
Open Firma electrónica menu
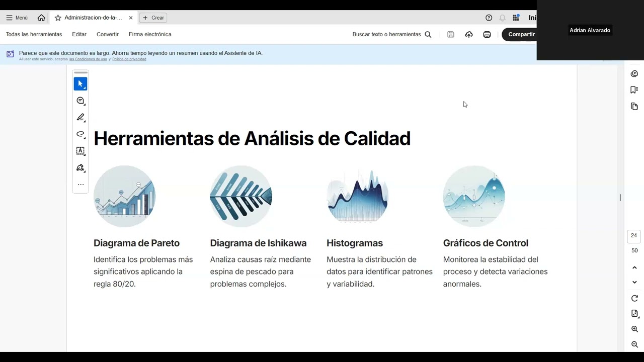tap(150, 34)
